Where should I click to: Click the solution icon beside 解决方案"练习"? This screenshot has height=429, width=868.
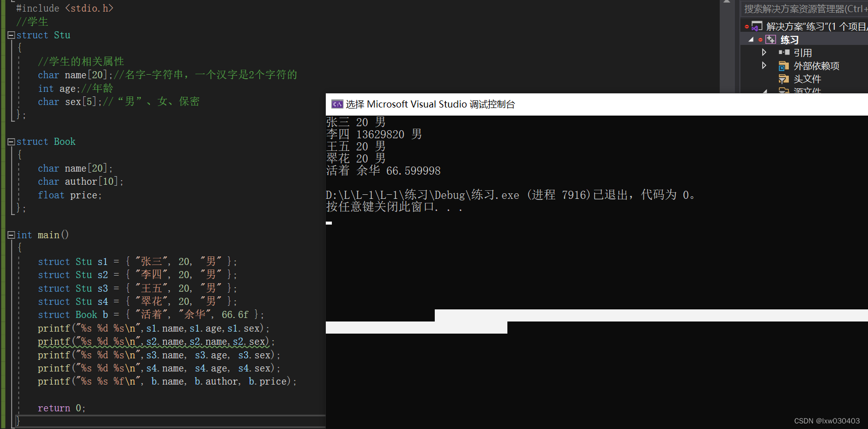pyautogui.click(x=757, y=26)
